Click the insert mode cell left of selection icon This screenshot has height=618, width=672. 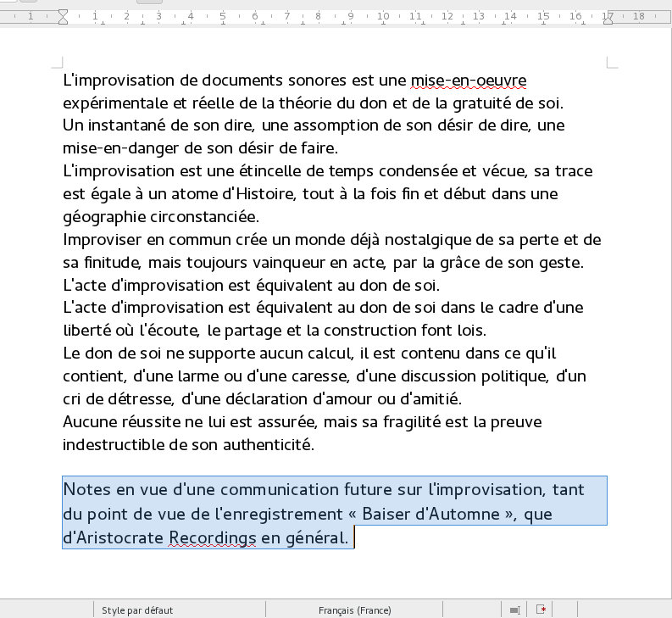pyautogui.click(x=472, y=610)
